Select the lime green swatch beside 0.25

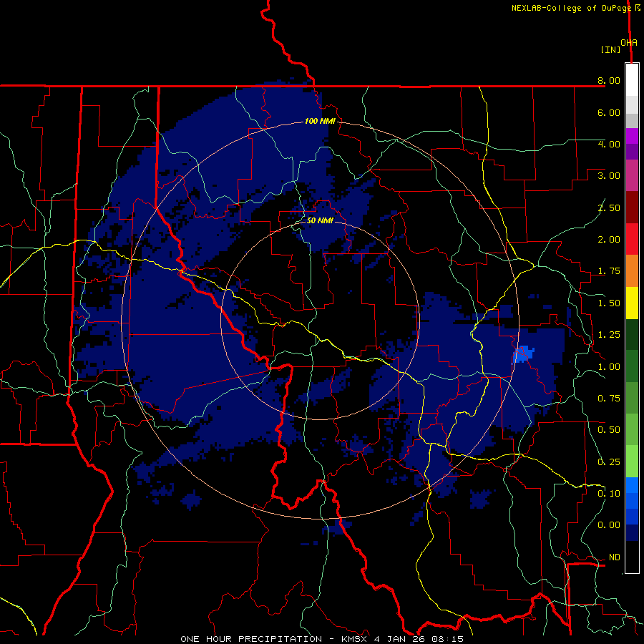[x=632, y=462]
